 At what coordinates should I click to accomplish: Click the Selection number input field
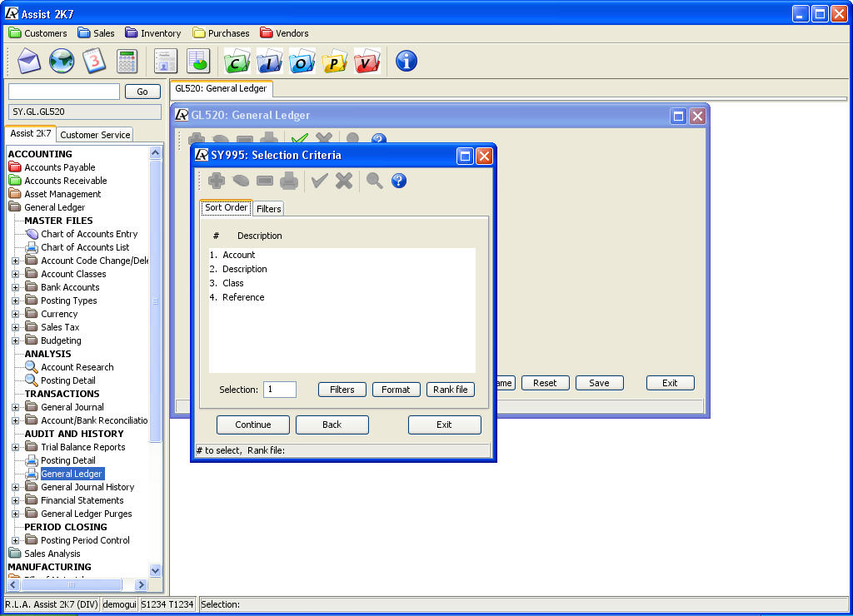[x=280, y=390]
